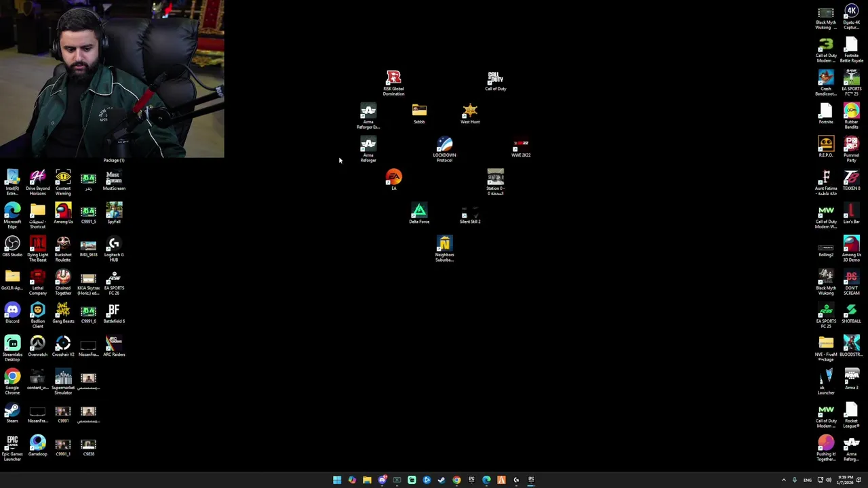Open the Microsoft Edge desktop shortcut

[x=12, y=216]
